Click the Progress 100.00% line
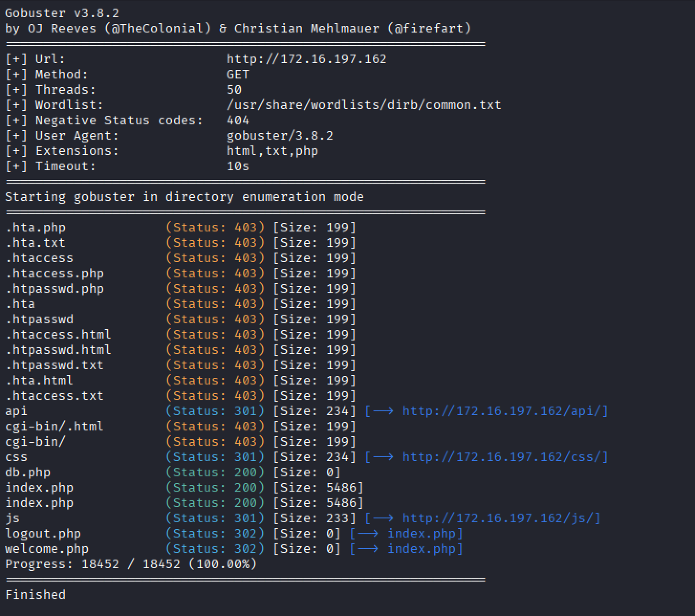Image resolution: width=695 pixels, height=616 pixels. point(131,564)
